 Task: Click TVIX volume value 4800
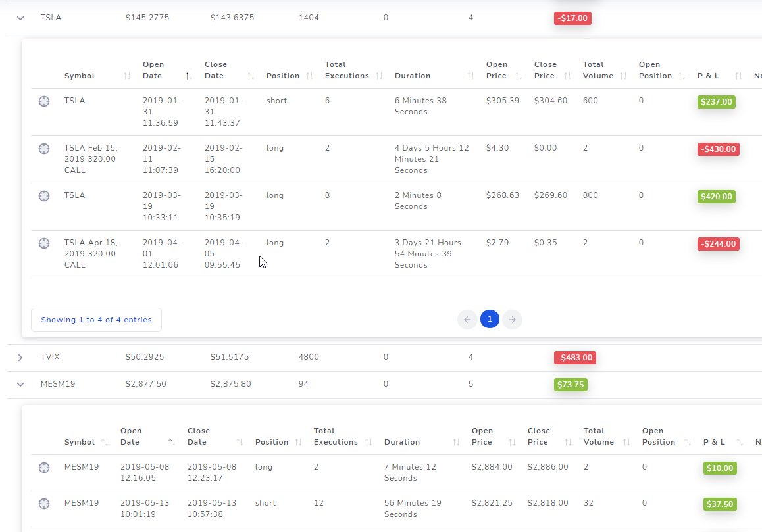point(309,357)
